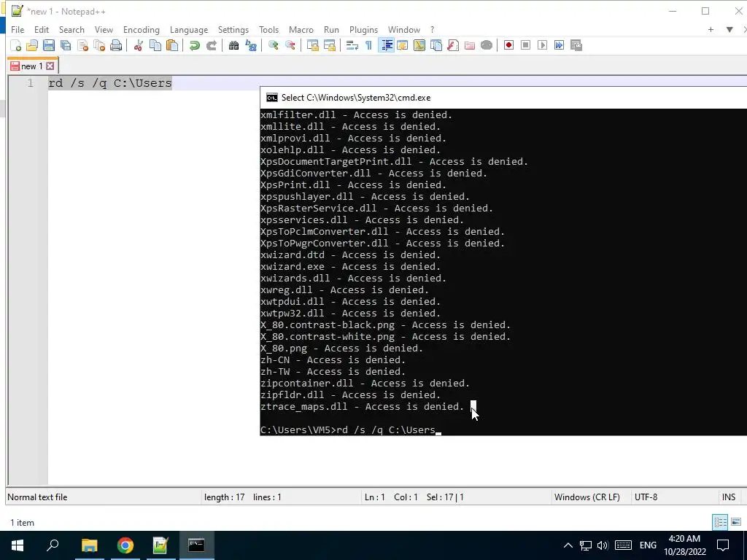The height and width of the screenshot is (560, 747).
Task: Paste clipboard with the toolbar paste icon
Action: [172, 45]
